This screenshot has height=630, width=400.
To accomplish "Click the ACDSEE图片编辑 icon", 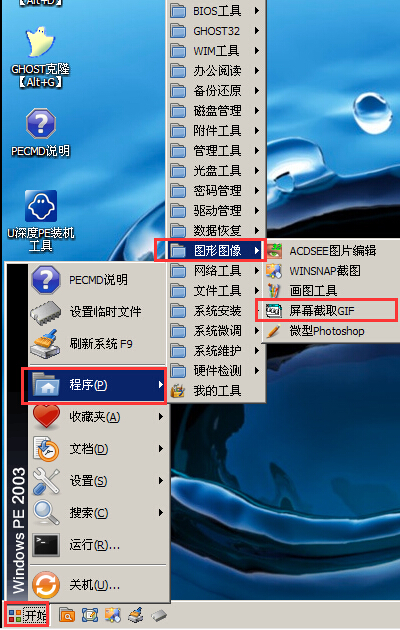I will [x=274, y=251].
